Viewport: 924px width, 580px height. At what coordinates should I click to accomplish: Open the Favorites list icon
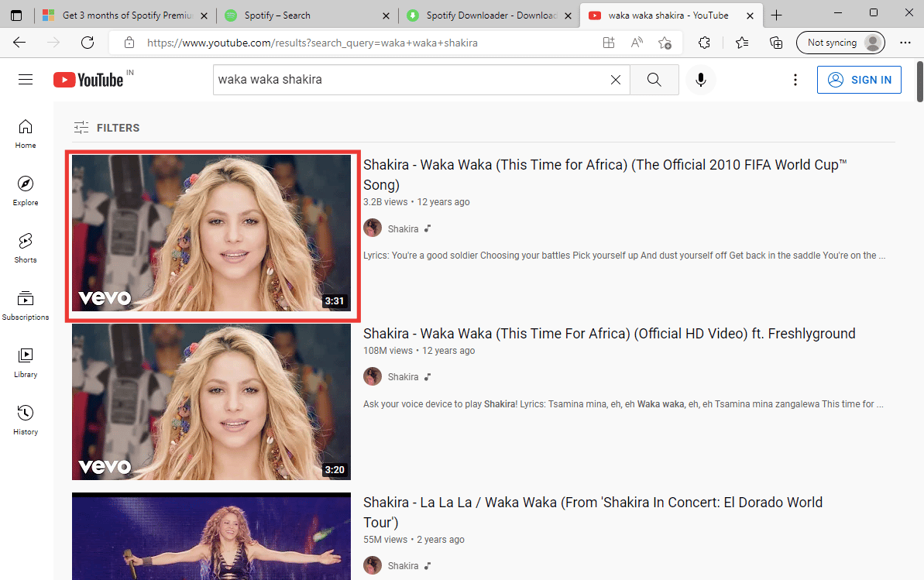pos(742,43)
